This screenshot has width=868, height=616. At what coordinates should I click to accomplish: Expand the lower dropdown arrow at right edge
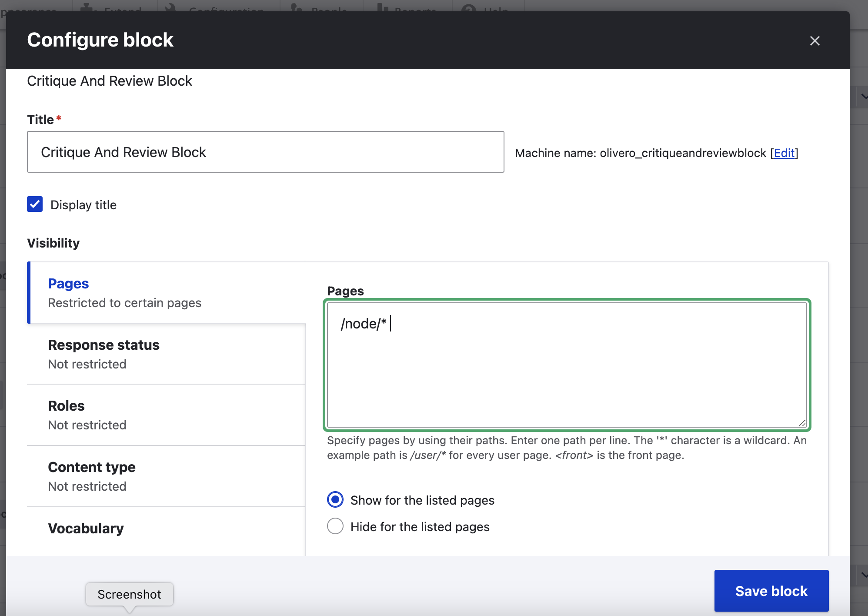[863, 575]
